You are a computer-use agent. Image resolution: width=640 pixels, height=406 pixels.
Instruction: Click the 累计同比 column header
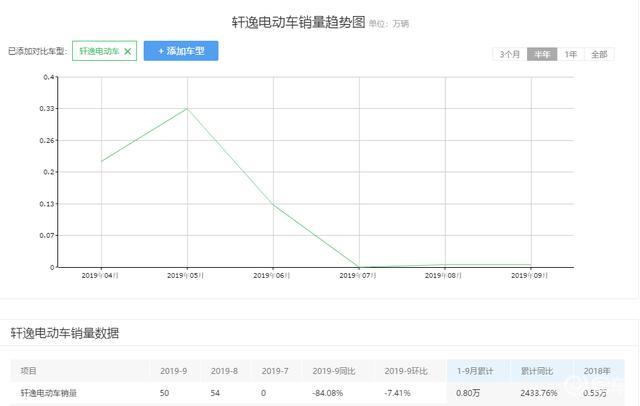click(x=538, y=371)
